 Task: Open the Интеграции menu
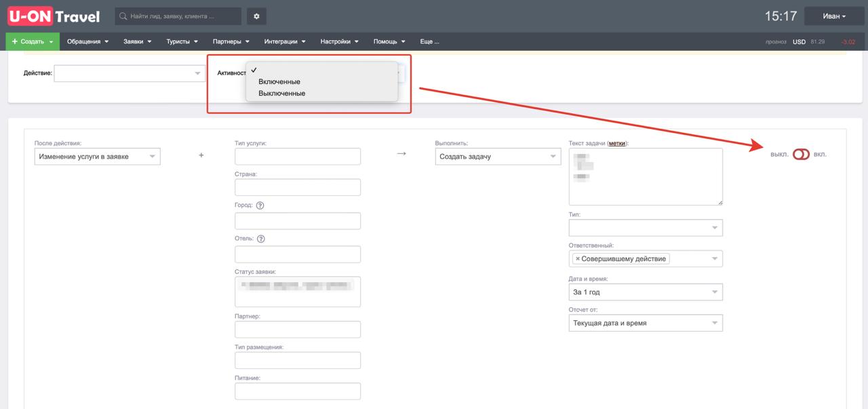point(284,41)
